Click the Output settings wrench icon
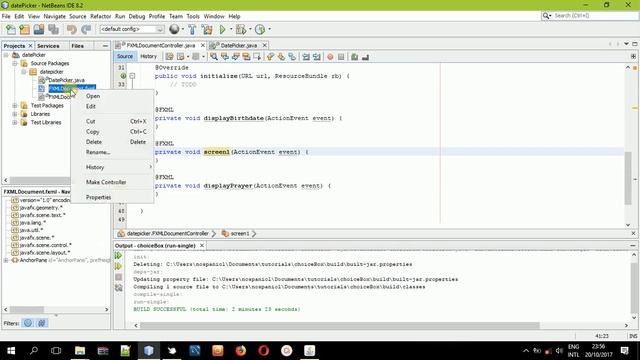 click(x=118, y=288)
